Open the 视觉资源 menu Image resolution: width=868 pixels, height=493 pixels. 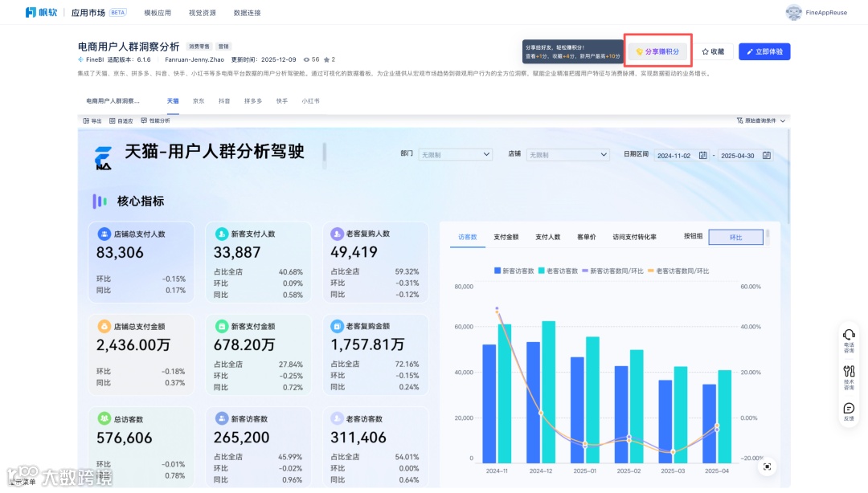202,13
